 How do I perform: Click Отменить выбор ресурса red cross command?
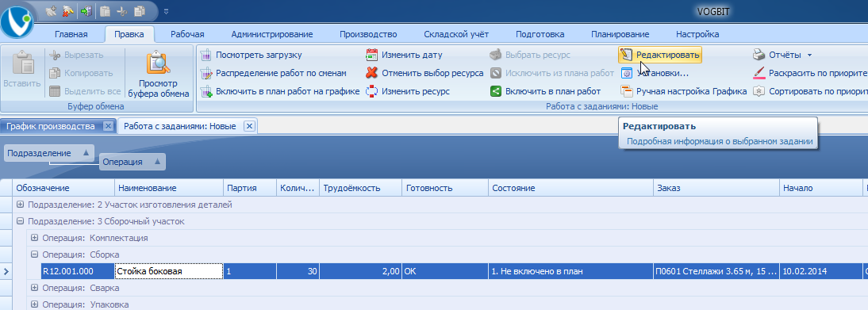point(424,73)
